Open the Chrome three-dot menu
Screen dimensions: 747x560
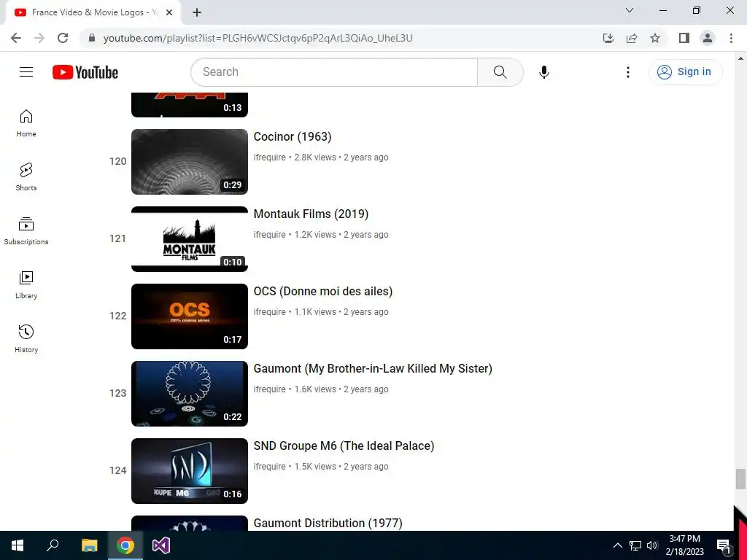point(731,38)
